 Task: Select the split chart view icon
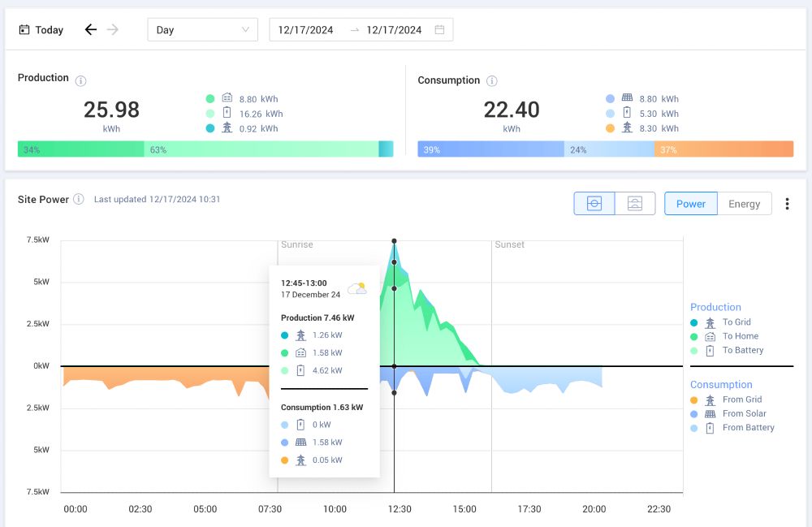tap(635, 204)
